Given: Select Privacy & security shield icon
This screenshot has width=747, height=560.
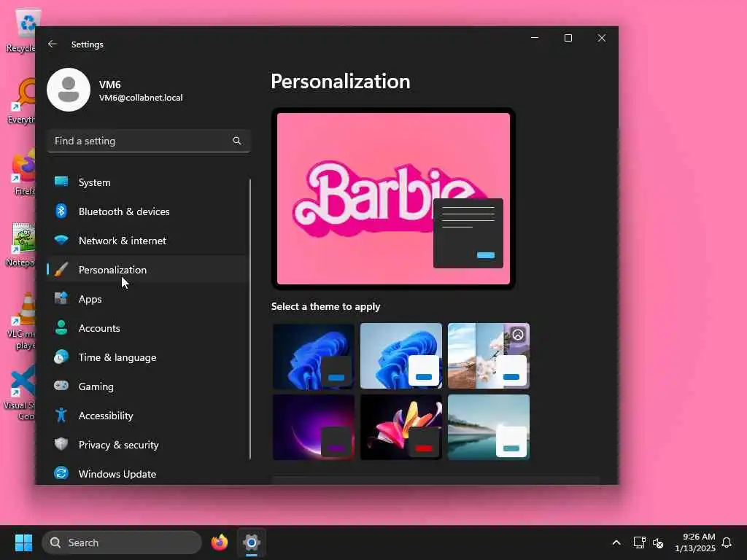Looking at the screenshot, I should (61, 444).
